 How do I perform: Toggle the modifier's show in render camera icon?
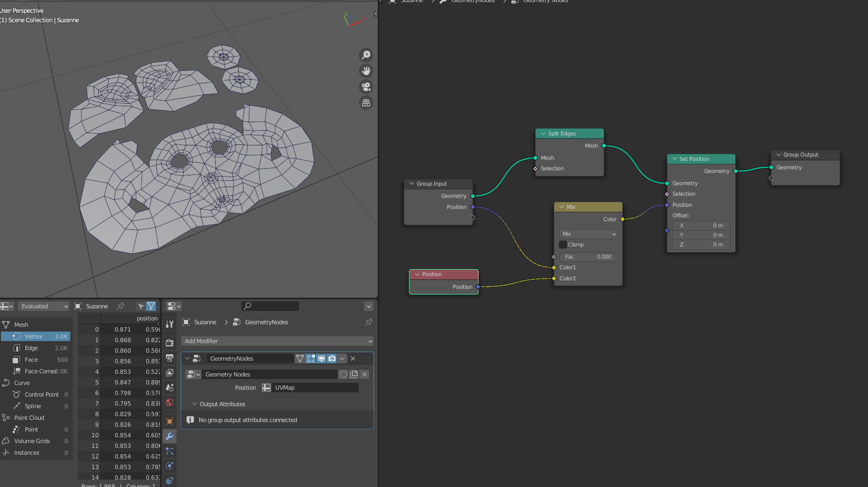click(332, 359)
